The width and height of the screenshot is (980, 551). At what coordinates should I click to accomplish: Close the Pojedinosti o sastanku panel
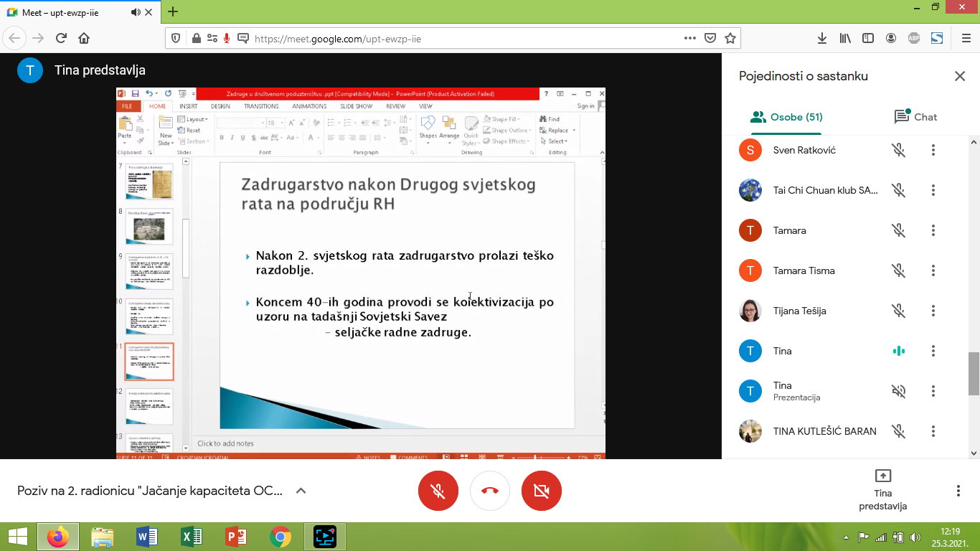pyautogui.click(x=959, y=76)
